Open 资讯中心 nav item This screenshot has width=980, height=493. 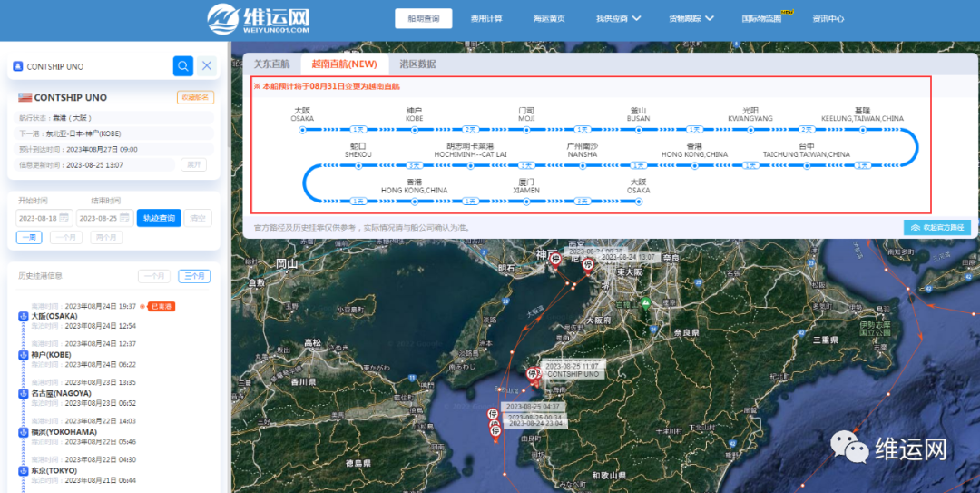pos(828,19)
